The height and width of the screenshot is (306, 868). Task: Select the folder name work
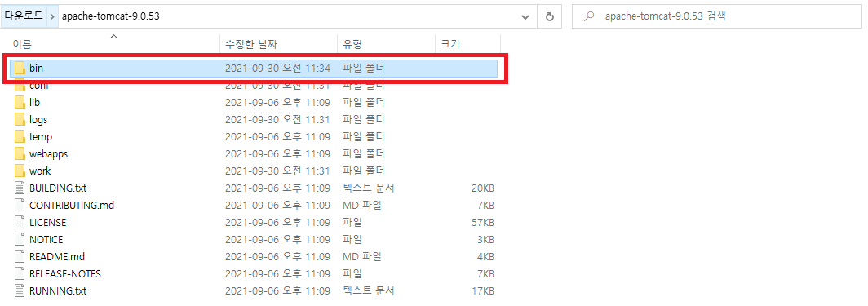coord(40,171)
